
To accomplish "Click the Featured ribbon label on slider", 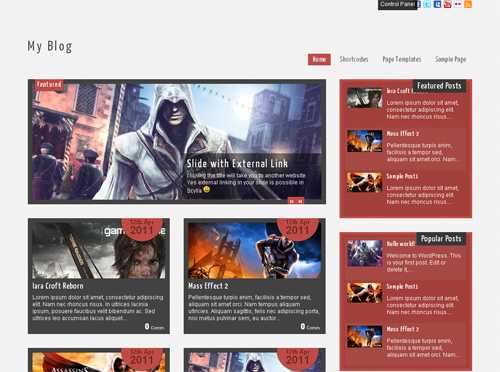I will coord(49,84).
